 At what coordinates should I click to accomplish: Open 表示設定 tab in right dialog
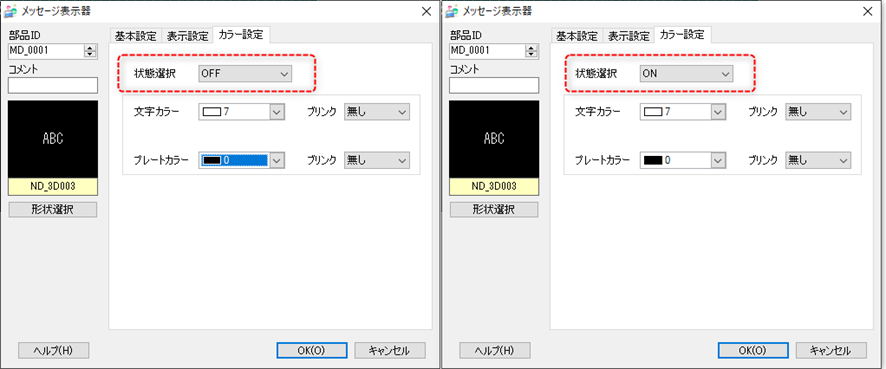coord(628,36)
